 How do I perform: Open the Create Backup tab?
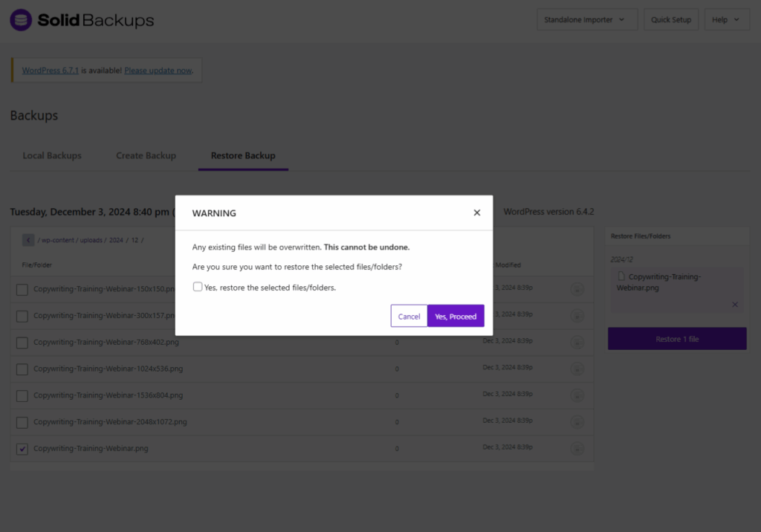pyautogui.click(x=146, y=156)
